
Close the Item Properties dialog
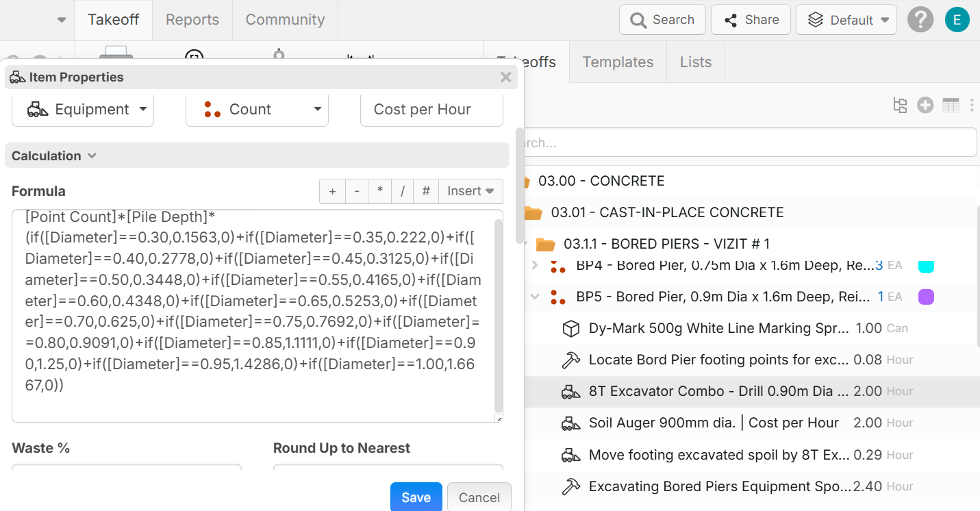[506, 77]
